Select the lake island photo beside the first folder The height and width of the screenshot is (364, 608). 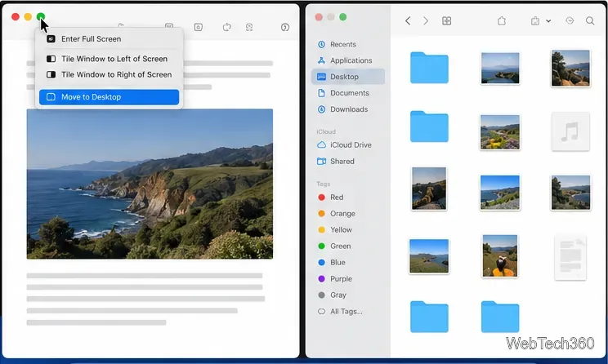pyautogui.click(x=500, y=69)
